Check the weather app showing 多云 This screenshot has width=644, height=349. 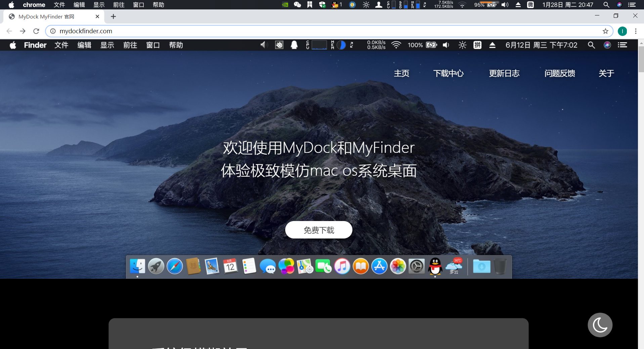[454, 266]
